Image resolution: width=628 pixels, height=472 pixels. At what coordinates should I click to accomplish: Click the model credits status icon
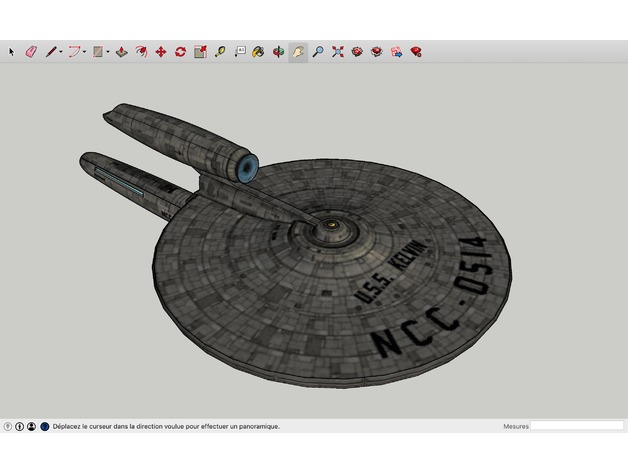(x=19, y=426)
